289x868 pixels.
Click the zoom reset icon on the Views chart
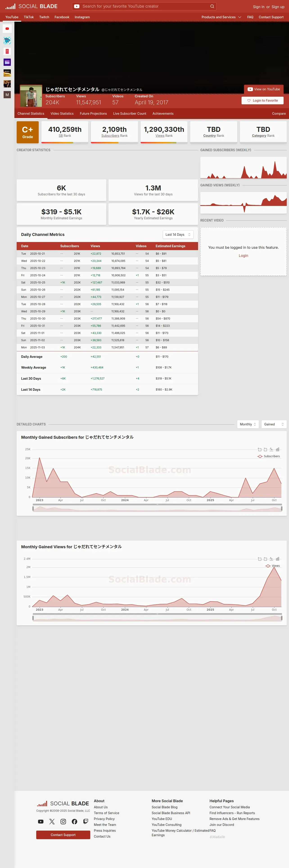pos(265,559)
